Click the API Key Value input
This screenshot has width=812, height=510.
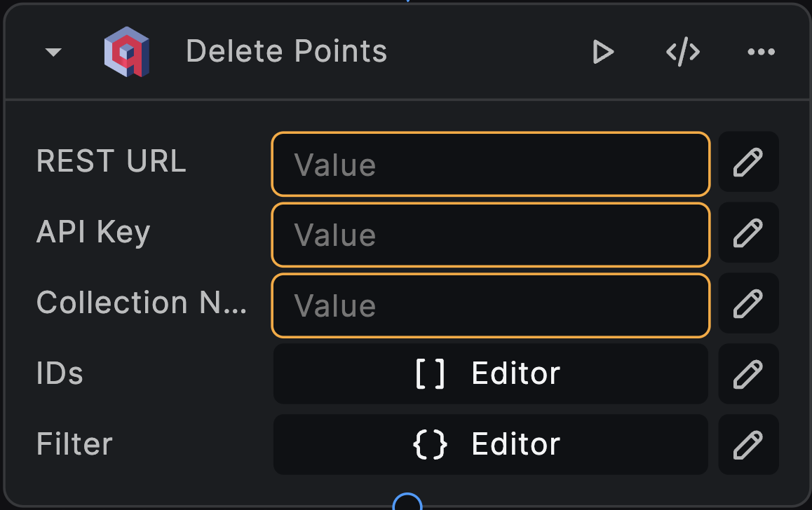coord(490,235)
